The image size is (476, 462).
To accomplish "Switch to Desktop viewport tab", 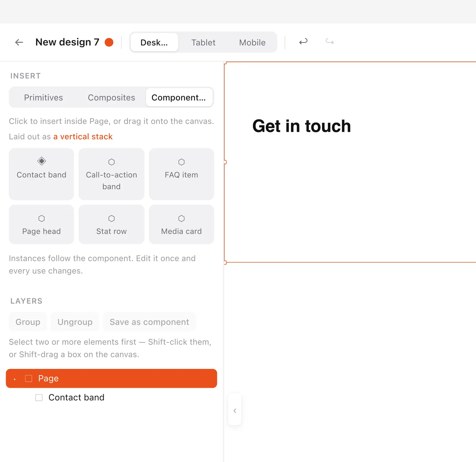I will coord(154,42).
